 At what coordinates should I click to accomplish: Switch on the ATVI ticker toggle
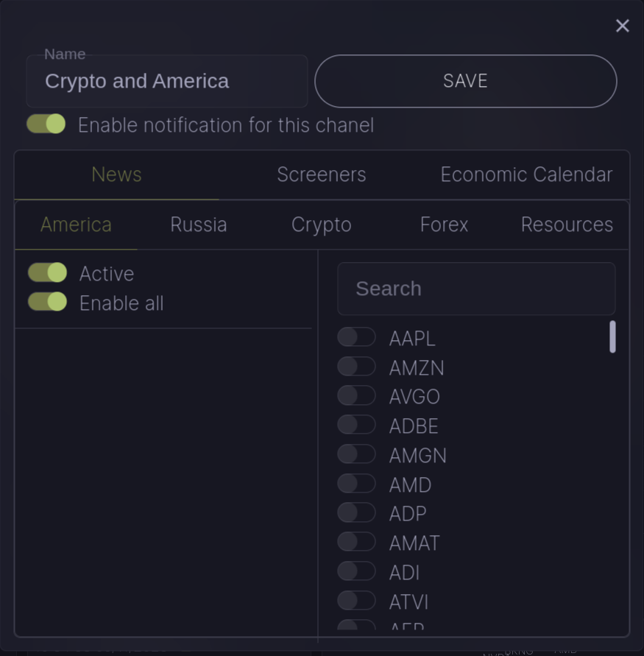[356, 601]
